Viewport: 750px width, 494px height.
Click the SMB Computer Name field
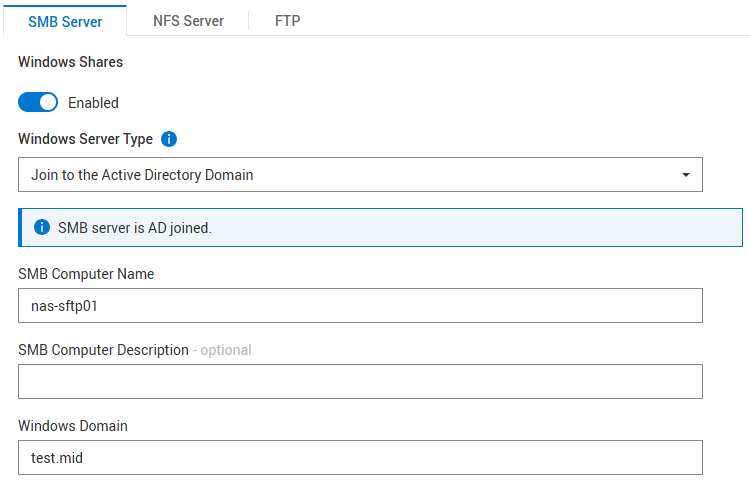(360, 307)
